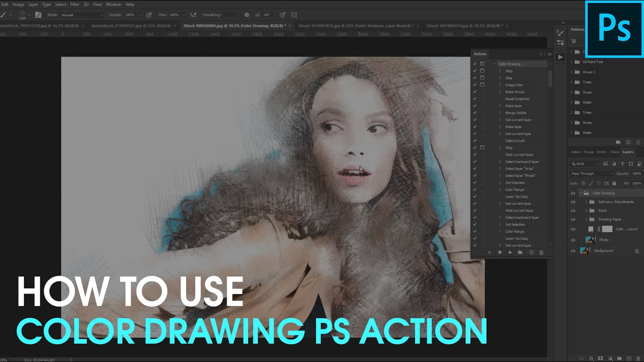Open the Select menu
The height and width of the screenshot is (362, 644).
(x=60, y=5)
